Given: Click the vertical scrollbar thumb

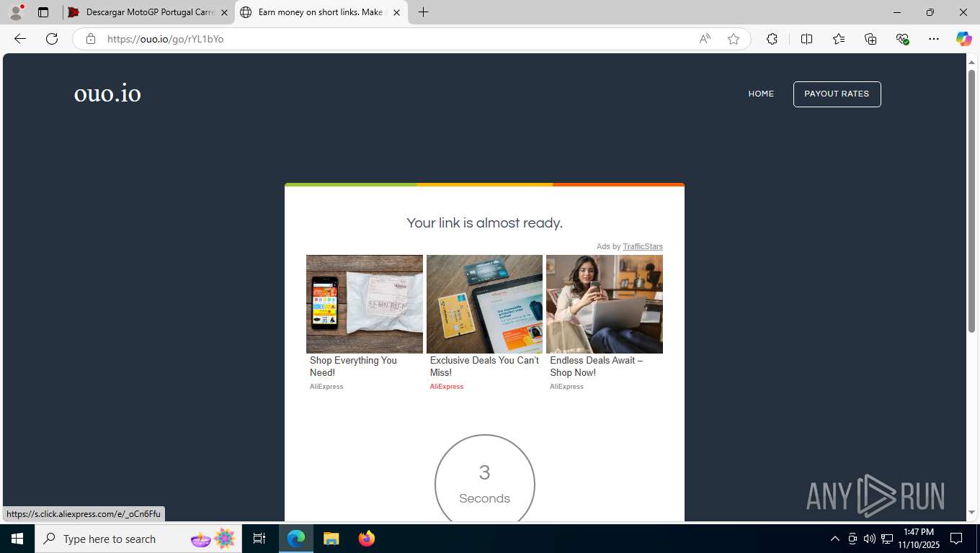Looking at the screenshot, I should (x=971, y=200).
